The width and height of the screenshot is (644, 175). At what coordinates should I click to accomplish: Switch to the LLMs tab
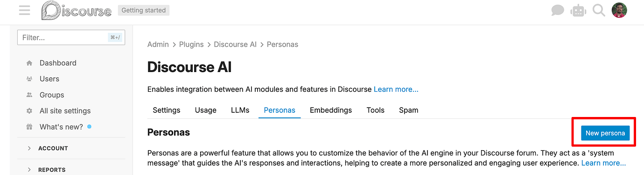[240, 110]
